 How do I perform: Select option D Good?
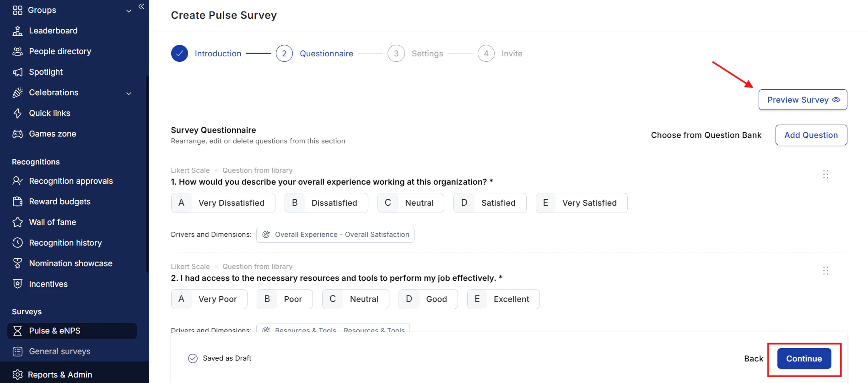[x=428, y=299]
